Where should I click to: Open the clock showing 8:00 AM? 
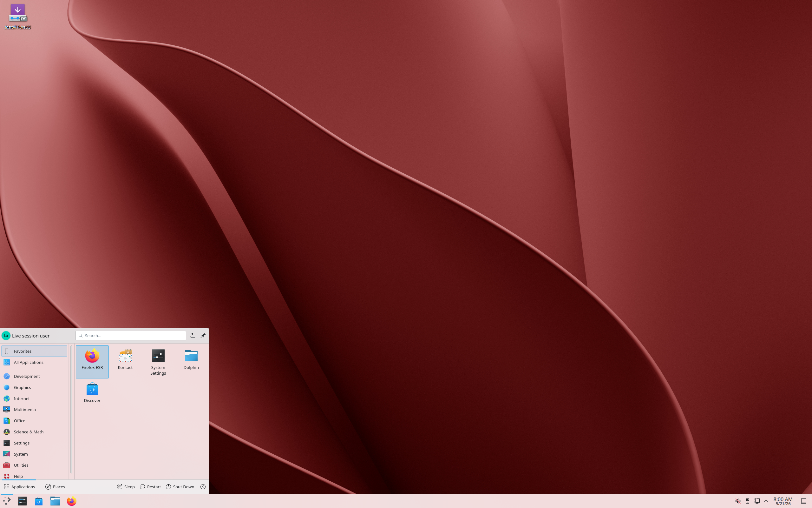[x=783, y=501]
